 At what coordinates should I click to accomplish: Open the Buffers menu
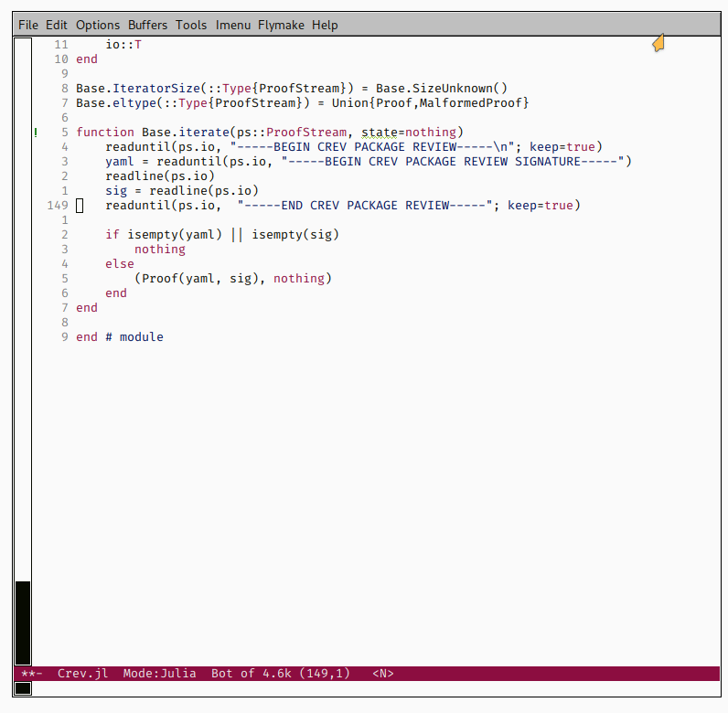tap(147, 25)
